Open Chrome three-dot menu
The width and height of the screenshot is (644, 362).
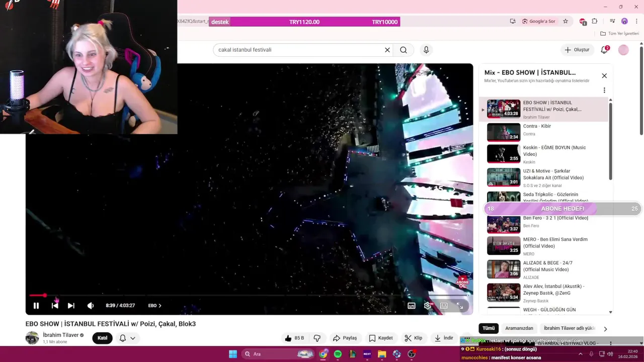pyautogui.click(x=636, y=21)
